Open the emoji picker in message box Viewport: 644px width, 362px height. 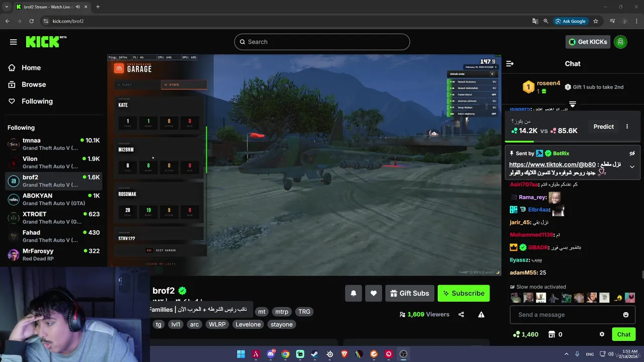coord(626,315)
